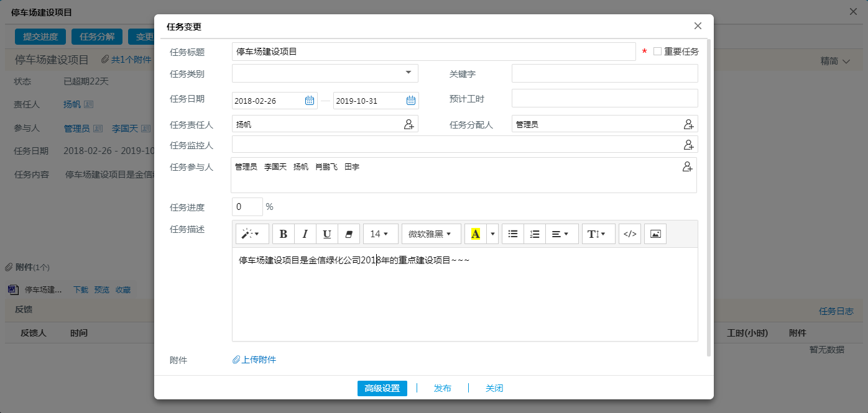Toggle underline formatting in the editor

point(326,233)
